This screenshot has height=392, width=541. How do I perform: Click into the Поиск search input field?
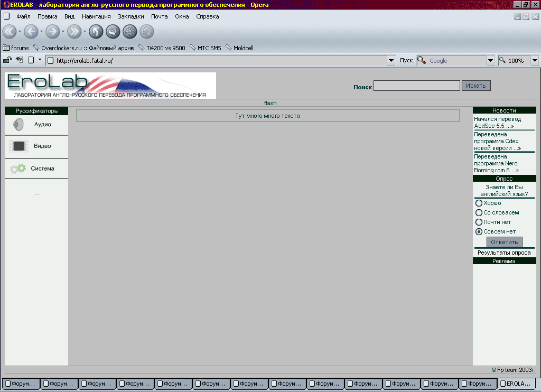417,86
